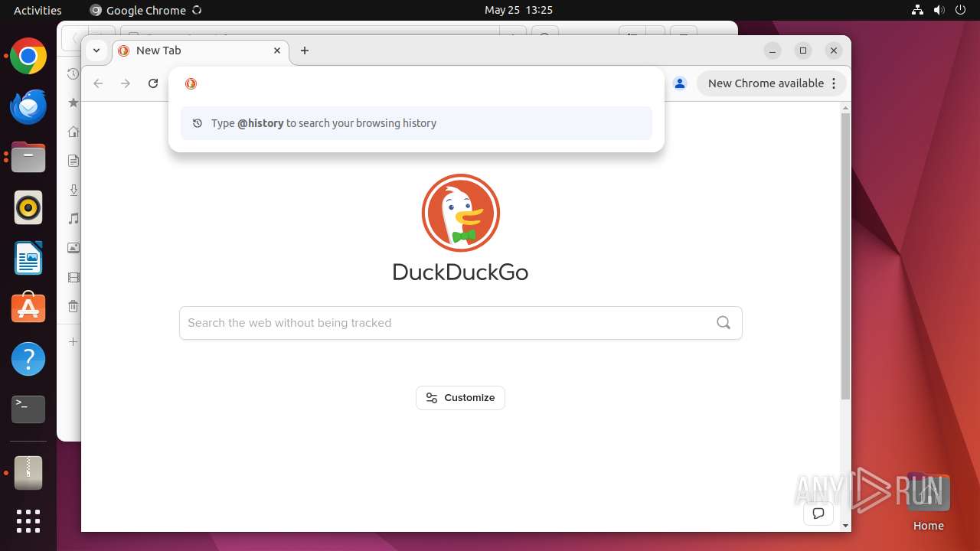Viewport: 980px width, 551px height.
Task: Click the DuckDuckGo search magnifier icon
Action: click(x=724, y=323)
